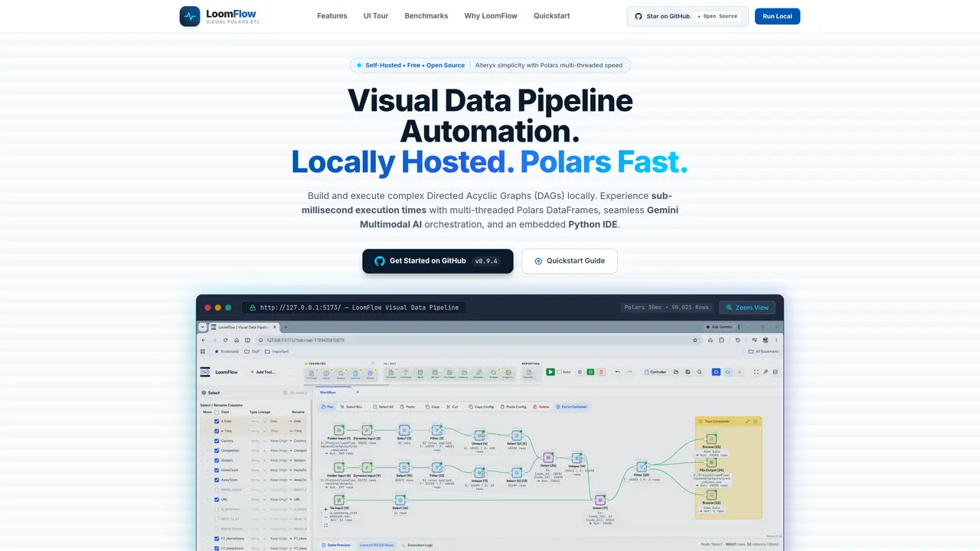
Task: Toggle the Auto run checkbox
Action: (x=560, y=372)
